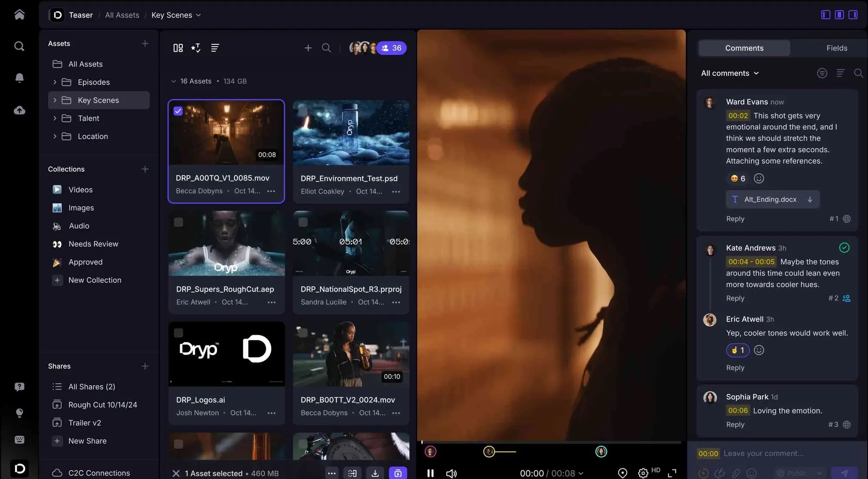The image size is (868, 479).
Task: Click Kate Andrews's marker on the timeline
Action: [489, 452]
